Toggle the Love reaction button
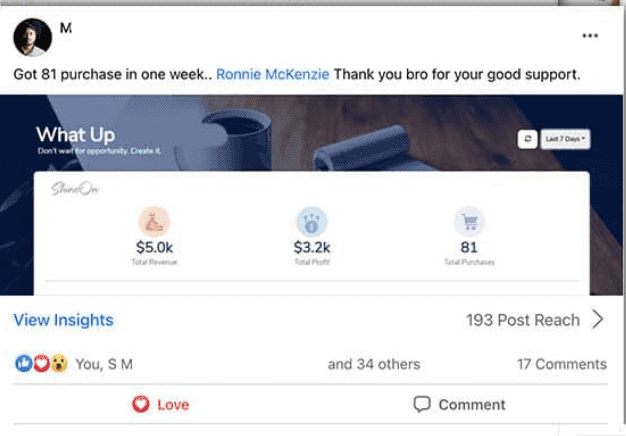 coord(160,405)
